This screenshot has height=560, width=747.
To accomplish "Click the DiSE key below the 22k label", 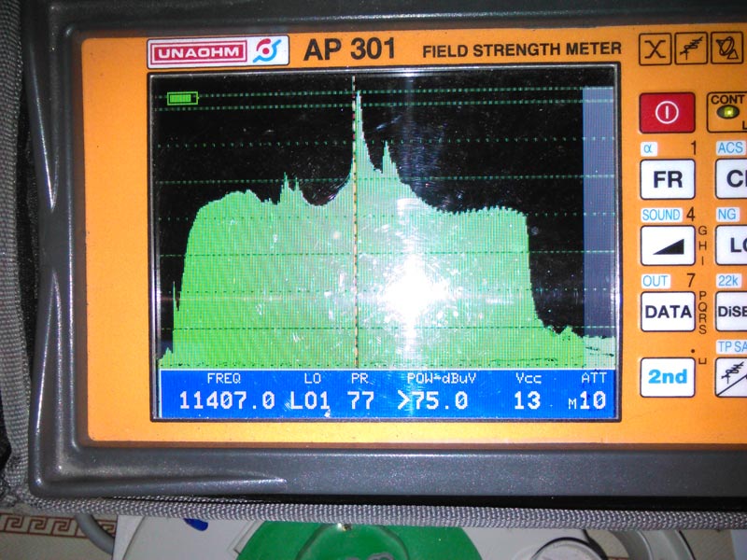I will click(731, 312).
